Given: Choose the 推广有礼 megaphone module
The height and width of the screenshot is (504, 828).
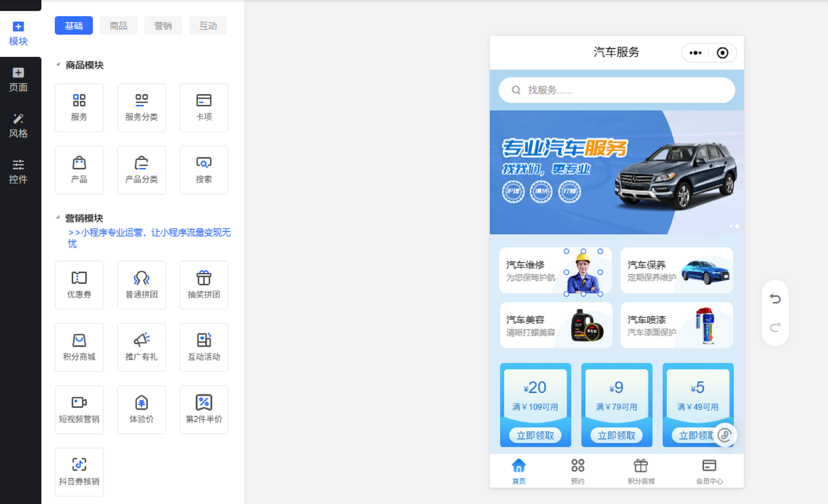Looking at the screenshot, I should click(x=141, y=347).
